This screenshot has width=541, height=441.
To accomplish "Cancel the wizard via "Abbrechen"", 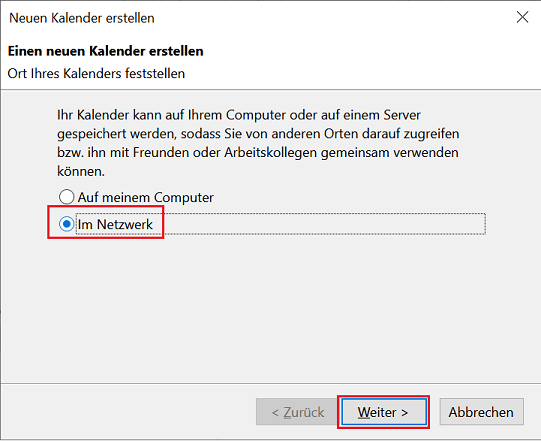I will (481, 412).
